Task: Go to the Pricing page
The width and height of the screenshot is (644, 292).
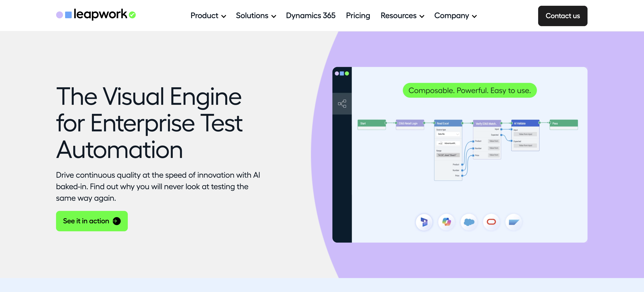Action: coord(358,16)
